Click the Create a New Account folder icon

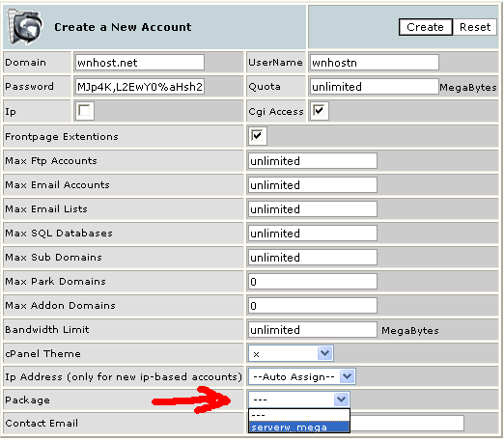[24, 26]
